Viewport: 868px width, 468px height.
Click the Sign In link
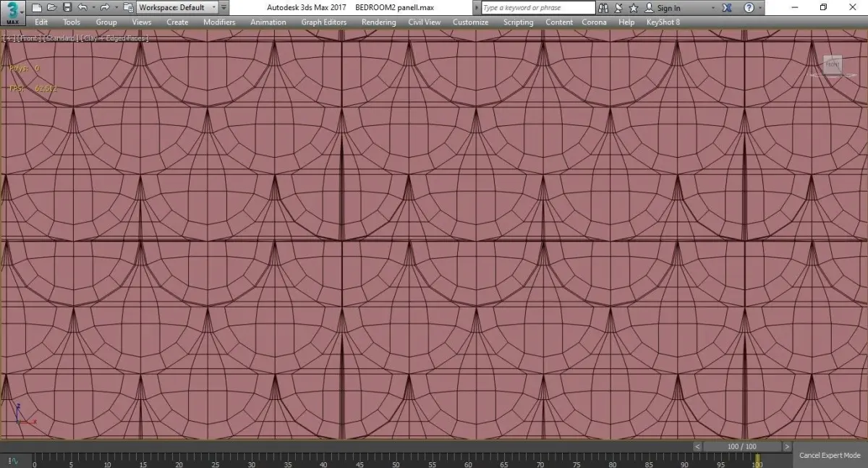(669, 8)
